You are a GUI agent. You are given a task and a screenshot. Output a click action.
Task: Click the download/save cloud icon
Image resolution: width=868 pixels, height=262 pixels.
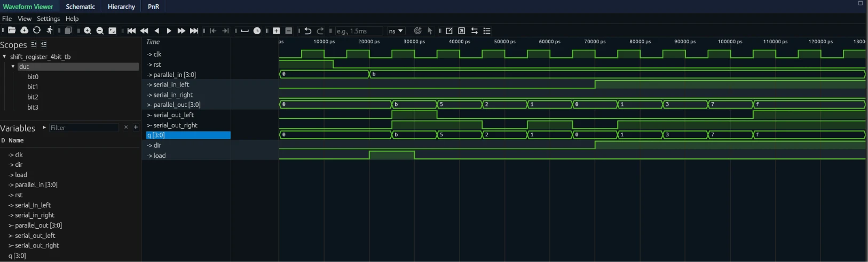[x=24, y=30]
